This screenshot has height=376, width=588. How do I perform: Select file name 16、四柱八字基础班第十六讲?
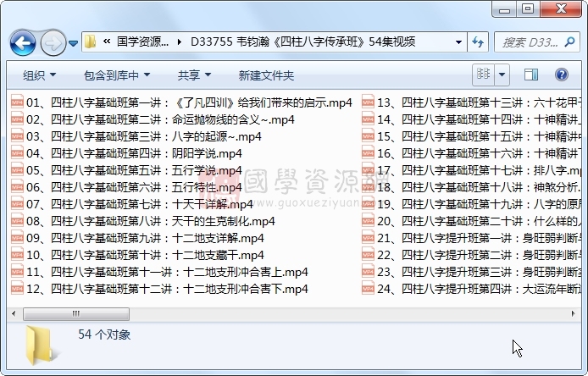coord(479,153)
